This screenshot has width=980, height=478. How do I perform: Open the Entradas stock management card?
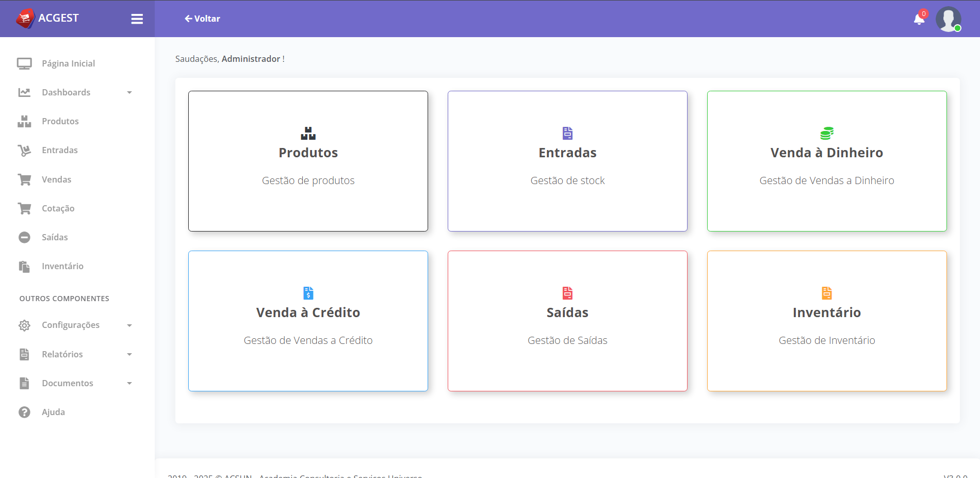[x=567, y=161]
